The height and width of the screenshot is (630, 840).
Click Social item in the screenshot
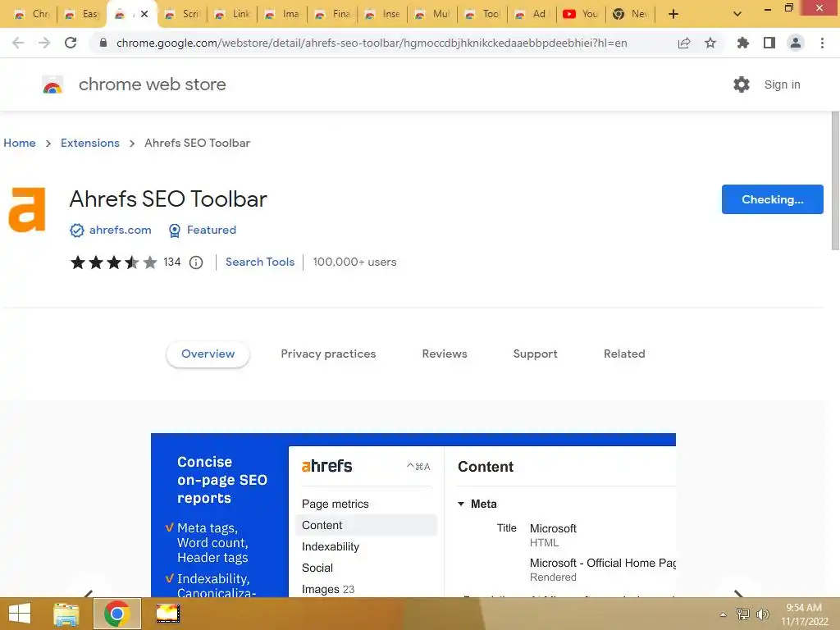(317, 568)
